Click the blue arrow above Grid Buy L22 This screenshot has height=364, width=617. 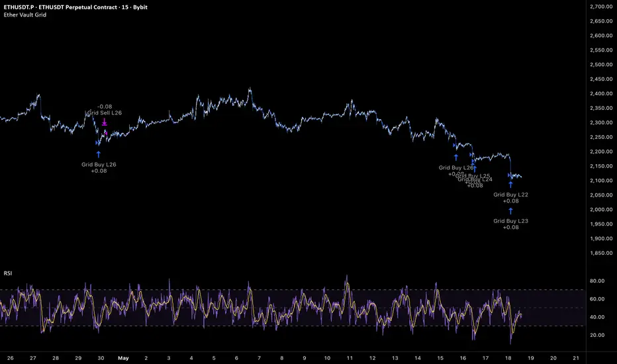[511, 185]
